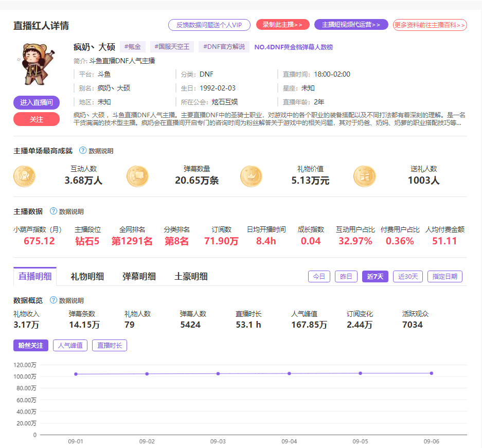Click the red 关注 button

tap(36, 119)
